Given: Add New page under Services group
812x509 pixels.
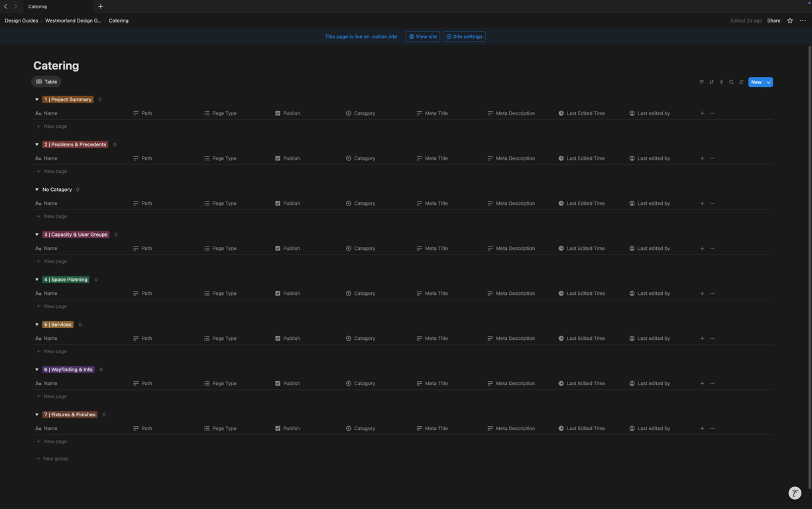Looking at the screenshot, I should pos(52,351).
